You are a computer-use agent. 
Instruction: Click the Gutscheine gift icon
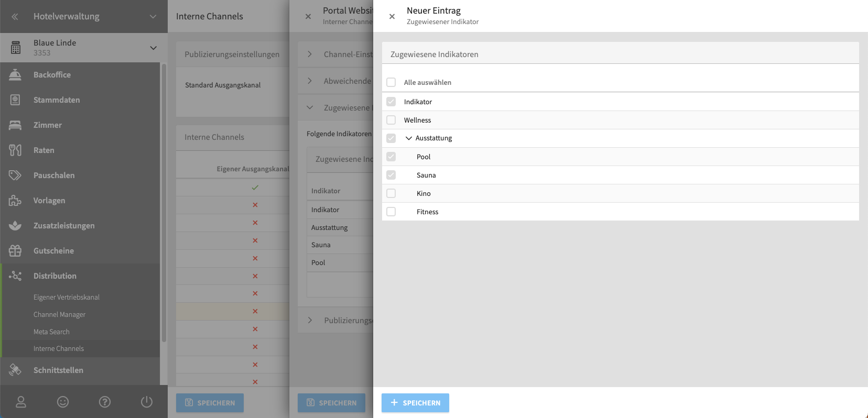[x=15, y=251]
